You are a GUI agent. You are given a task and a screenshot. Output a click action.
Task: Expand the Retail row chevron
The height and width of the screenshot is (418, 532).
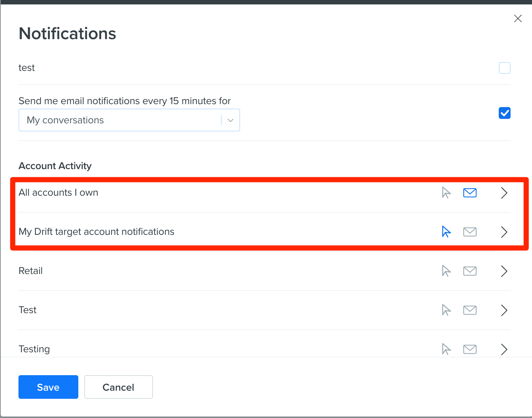pos(504,271)
